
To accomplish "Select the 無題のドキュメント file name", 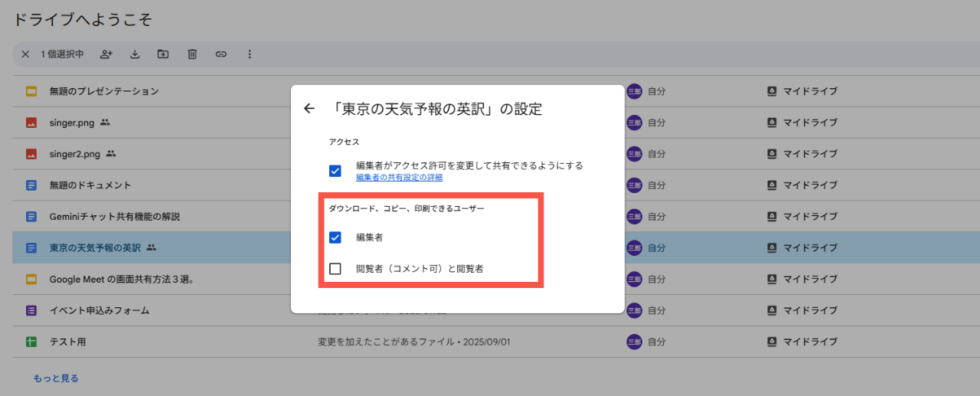I will (90, 185).
